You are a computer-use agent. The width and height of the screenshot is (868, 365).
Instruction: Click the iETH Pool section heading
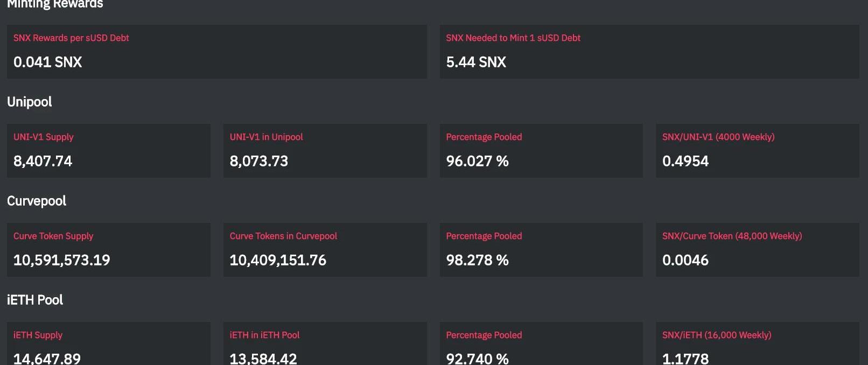pyautogui.click(x=35, y=300)
